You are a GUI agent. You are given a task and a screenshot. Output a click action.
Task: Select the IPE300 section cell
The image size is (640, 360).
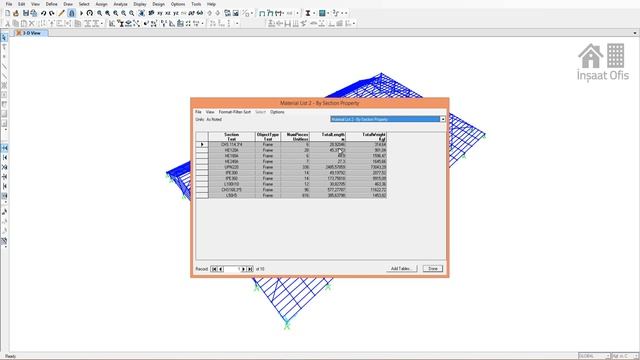(x=232, y=173)
